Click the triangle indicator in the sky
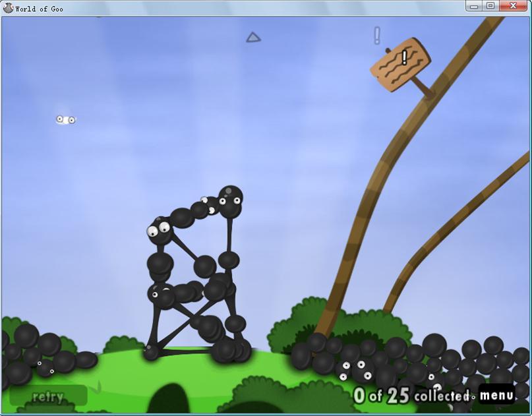Screen dimensions: 532x416 coord(253,38)
